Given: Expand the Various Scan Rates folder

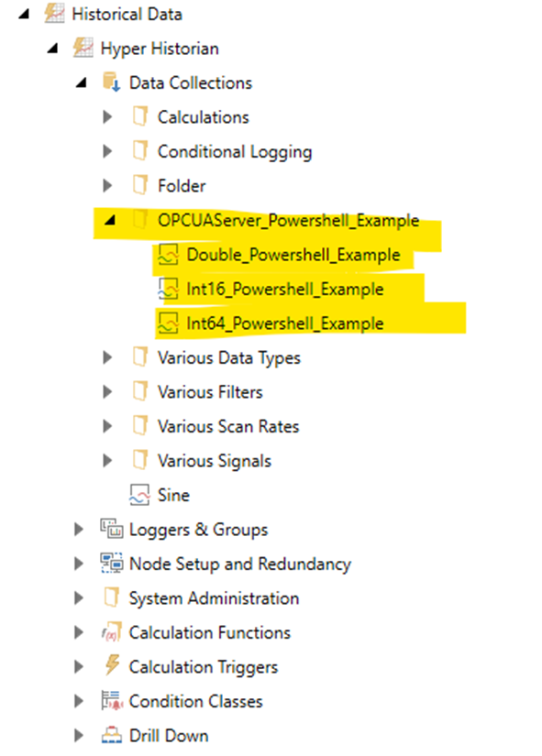Looking at the screenshot, I should pyautogui.click(x=107, y=426).
